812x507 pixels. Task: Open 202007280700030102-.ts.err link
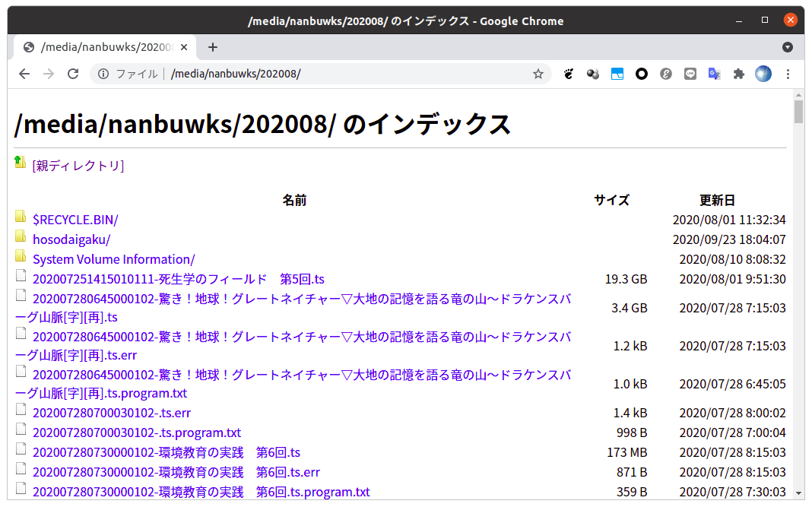pyautogui.click(x=112, y=413)
